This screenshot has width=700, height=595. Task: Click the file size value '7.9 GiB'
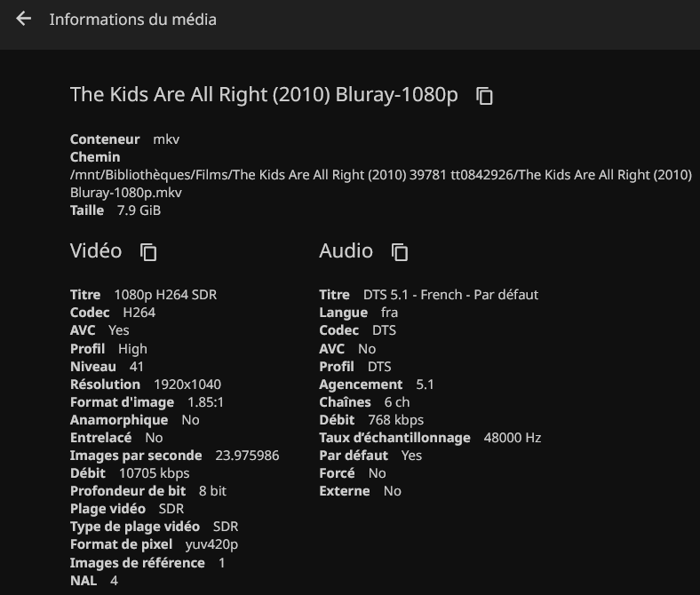(x=139, y=210)
